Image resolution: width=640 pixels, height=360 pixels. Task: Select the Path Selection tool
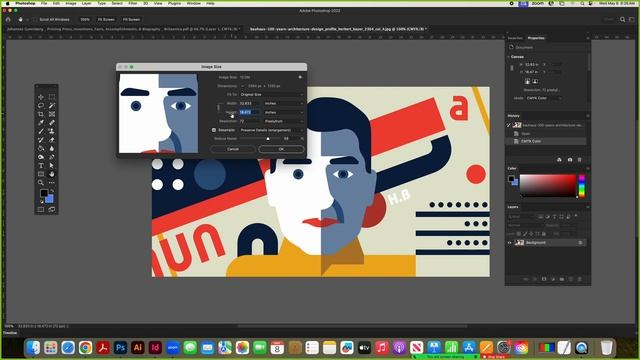click(x=52, y=165)
